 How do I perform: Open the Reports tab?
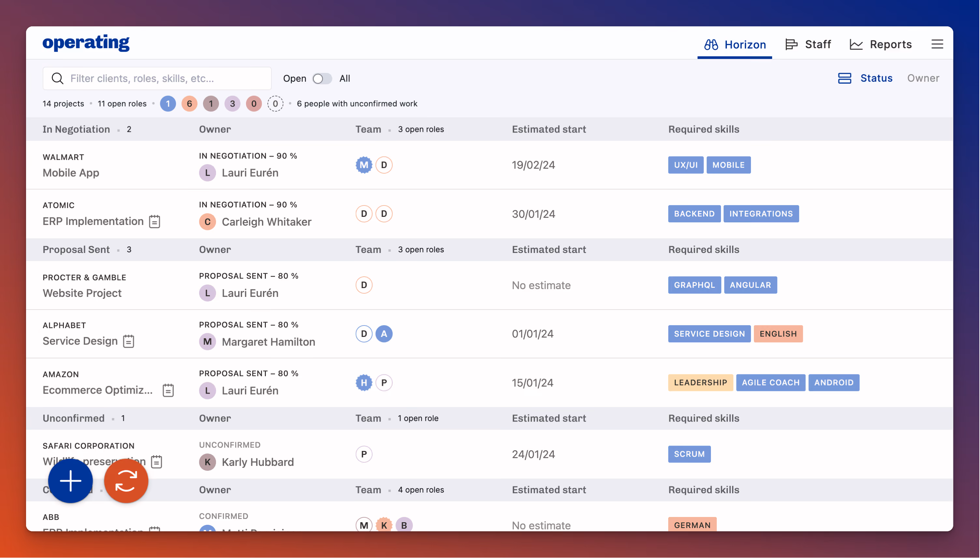(x=880, y=44)
